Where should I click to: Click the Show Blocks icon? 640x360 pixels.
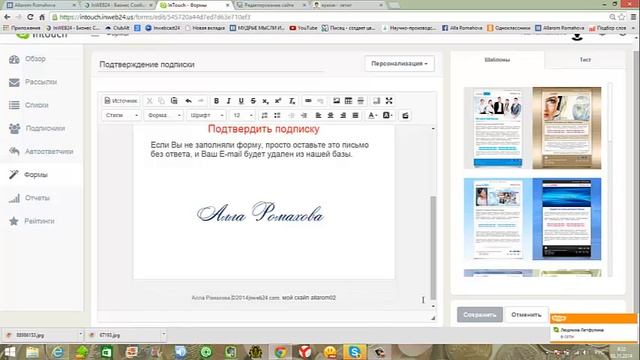click(376, 101)
